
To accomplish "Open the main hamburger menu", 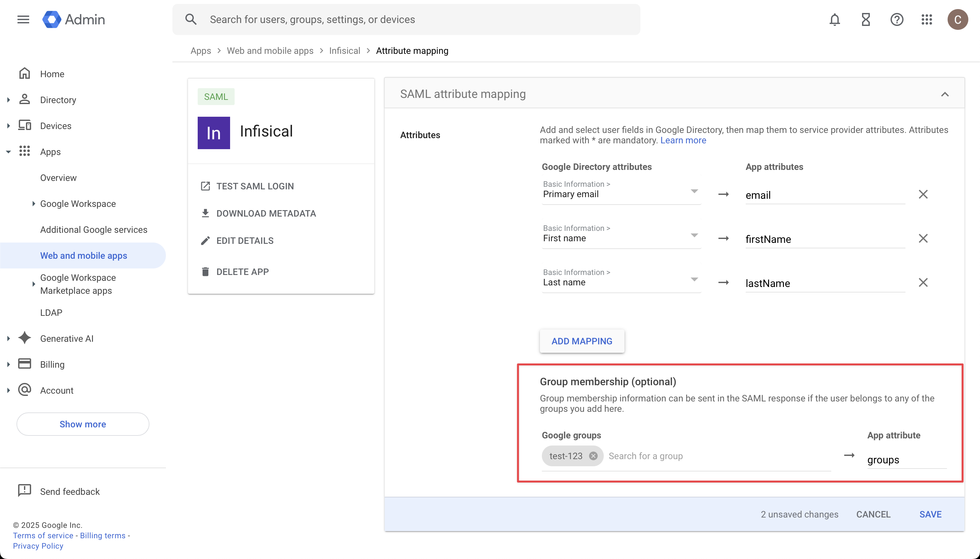I will (x=23, y=19).
